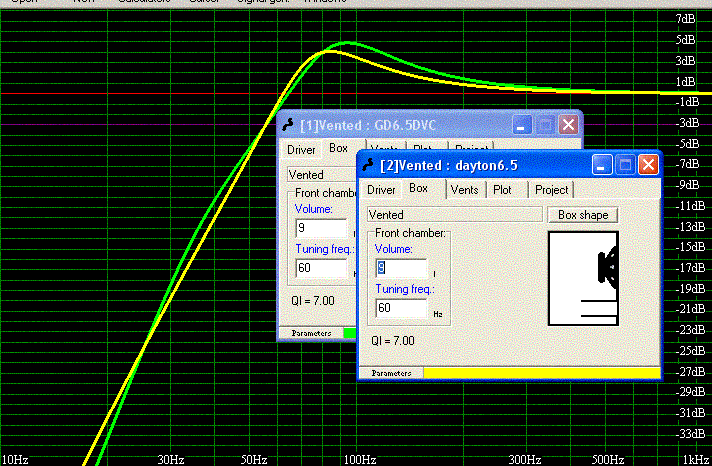Minimize the GD6.5DVC window

(x=522, y=125)
